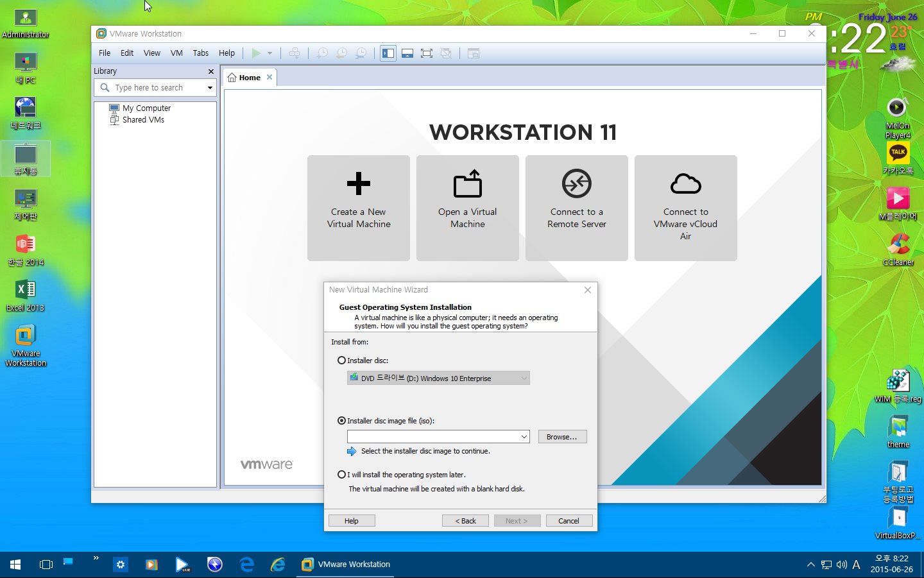Toggle the Show Library sidebar icon
Viewport: 924px width, 578px height.
[x=388, y=53]
